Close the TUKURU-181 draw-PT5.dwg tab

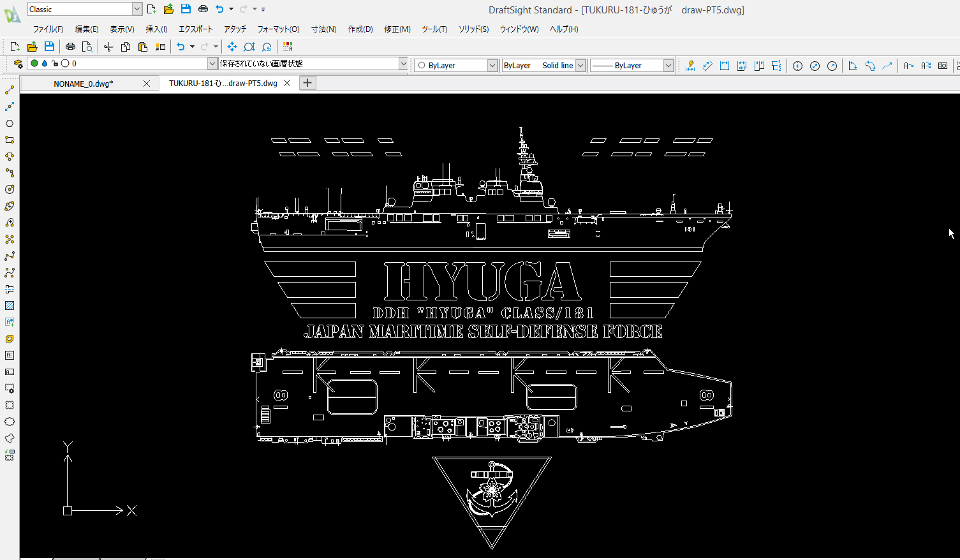click(287, 83)
